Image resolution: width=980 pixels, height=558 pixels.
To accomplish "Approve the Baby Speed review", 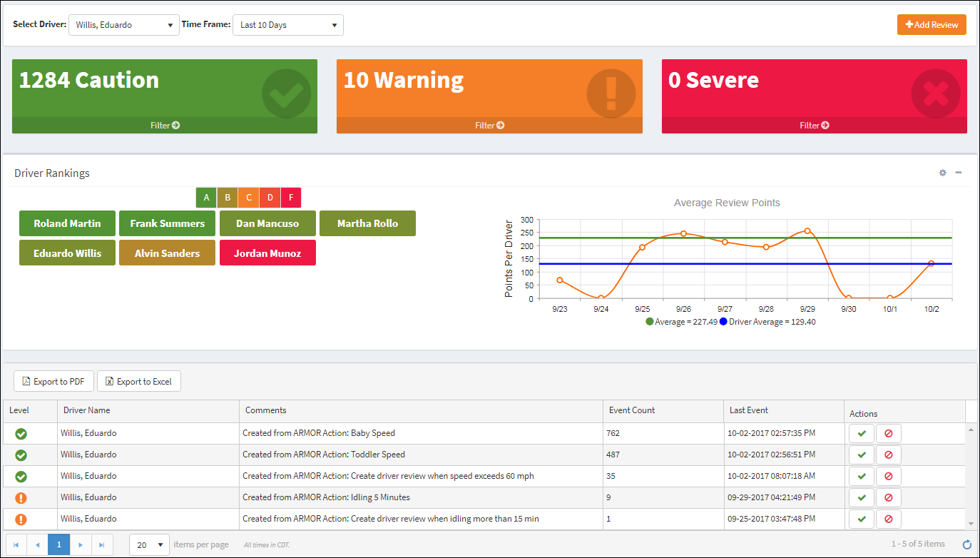I will point(862,433).
